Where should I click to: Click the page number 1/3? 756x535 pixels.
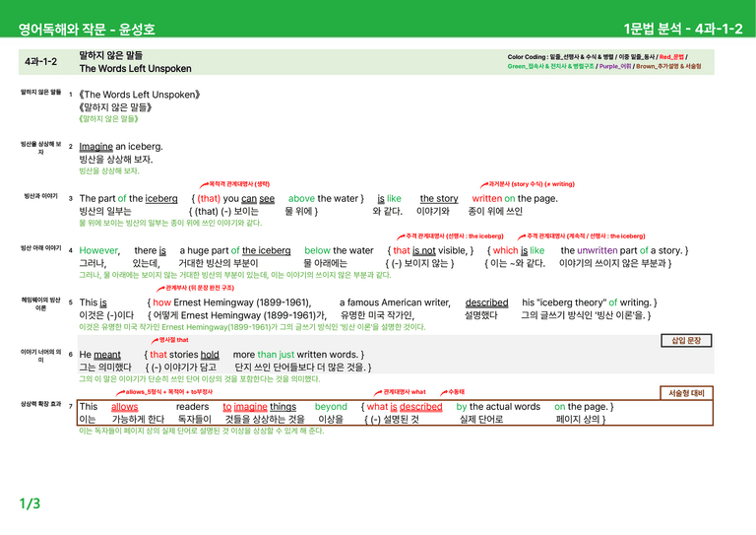tap(30, 503)
